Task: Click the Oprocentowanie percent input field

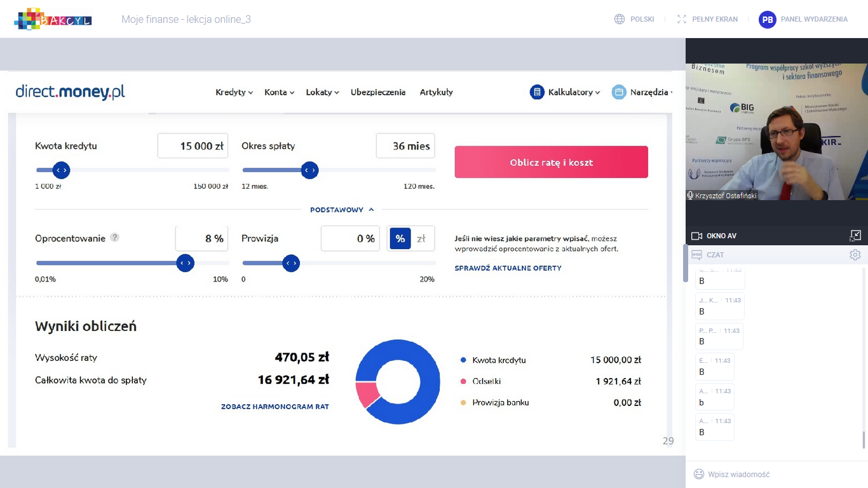Action: (x=201, y=239)
